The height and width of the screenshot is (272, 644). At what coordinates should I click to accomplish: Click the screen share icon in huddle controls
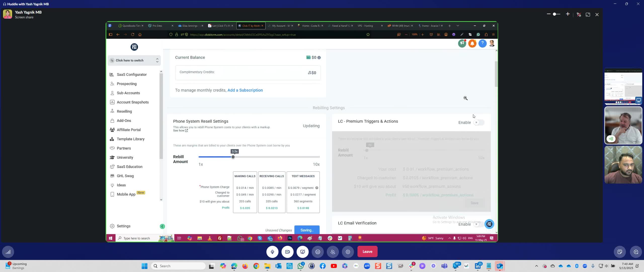[x=303, y=252]
